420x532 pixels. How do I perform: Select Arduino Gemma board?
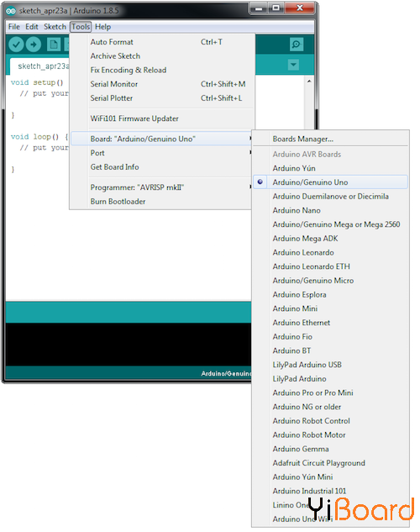330,449
